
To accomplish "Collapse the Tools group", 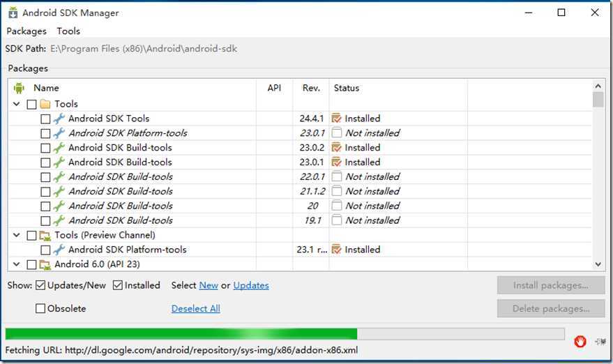I will click(x=17, y=104).
